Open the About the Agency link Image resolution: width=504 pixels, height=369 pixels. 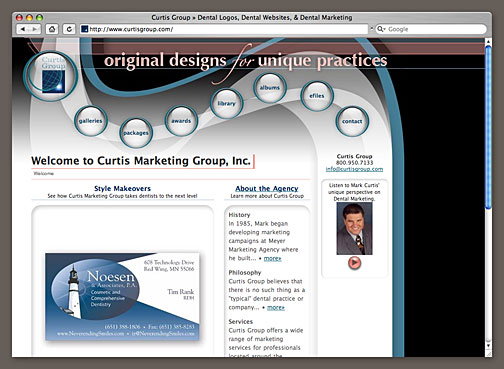[x=267, y=189]
